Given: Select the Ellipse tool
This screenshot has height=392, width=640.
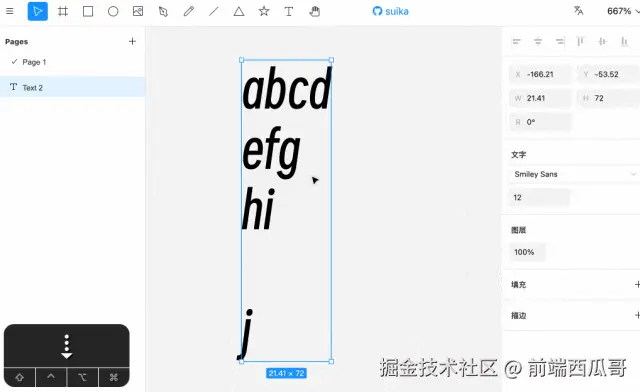Looking at the screenshot, I should (x=113, y=11).
